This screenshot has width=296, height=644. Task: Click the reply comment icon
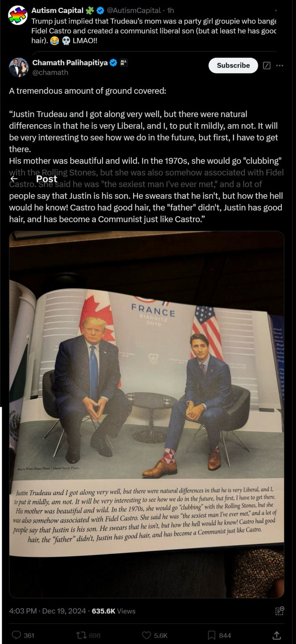point(17,635)
